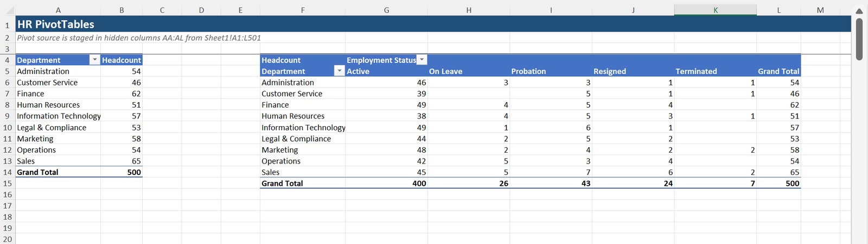Select Information Technology Probation value 6

[551, 128]
